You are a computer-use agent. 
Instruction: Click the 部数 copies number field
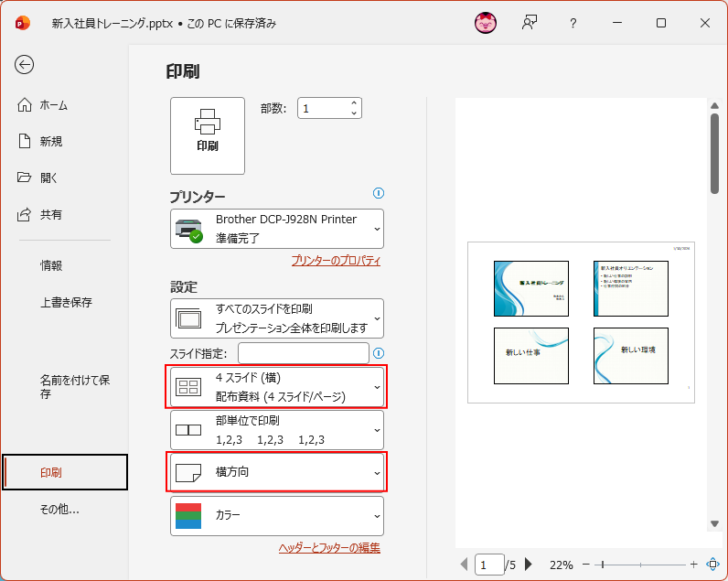tap(324, 108)
